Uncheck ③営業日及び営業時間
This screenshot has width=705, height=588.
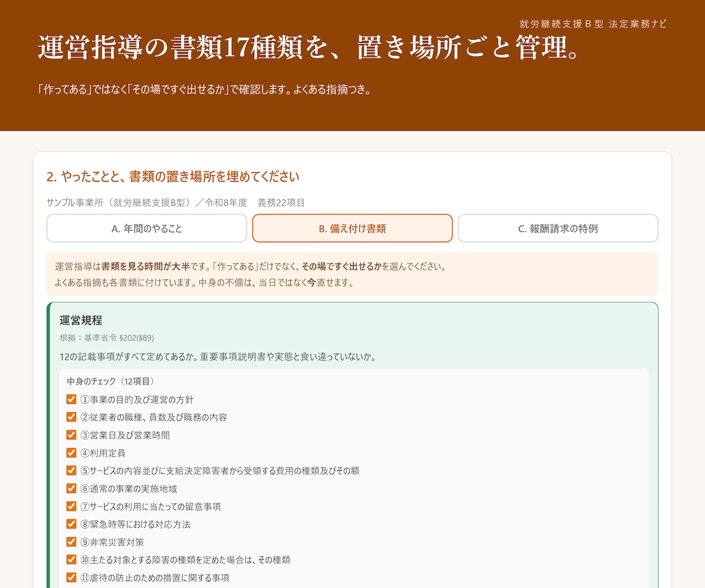point(72,435)
